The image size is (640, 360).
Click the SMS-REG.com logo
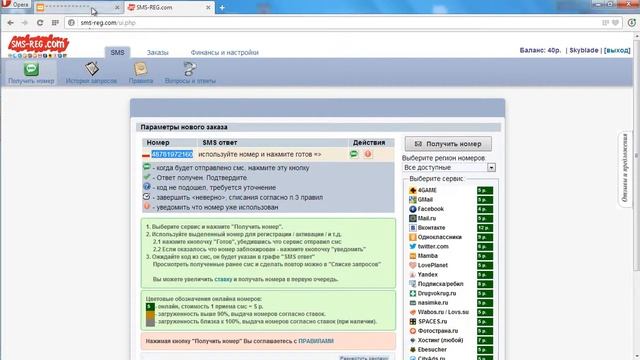click(38, 46)
